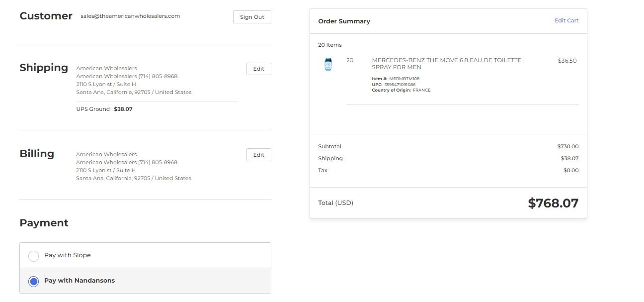The image size is (644, 302).
Task: Click the UPS Ground $38.07 shipping line
Action: tap(104, 109)
